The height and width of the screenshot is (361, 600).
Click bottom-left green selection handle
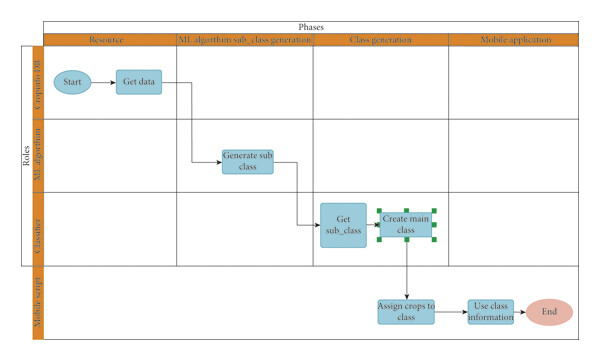379,239
